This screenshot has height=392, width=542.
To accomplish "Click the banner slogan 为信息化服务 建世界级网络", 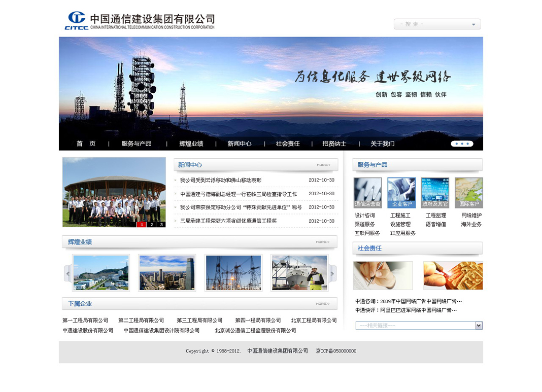I will coord(372,77).
